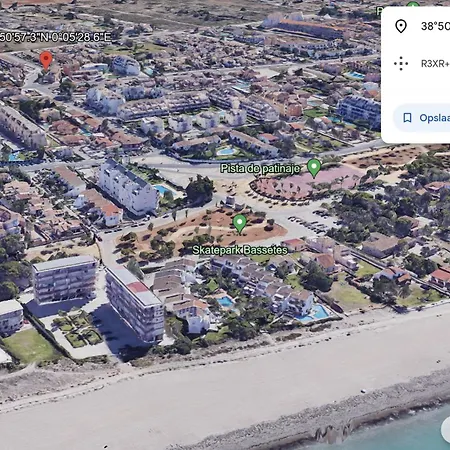Select the Skatepark Bassetes green marker
Screen dimensions: 450x450
coord(239,223)
